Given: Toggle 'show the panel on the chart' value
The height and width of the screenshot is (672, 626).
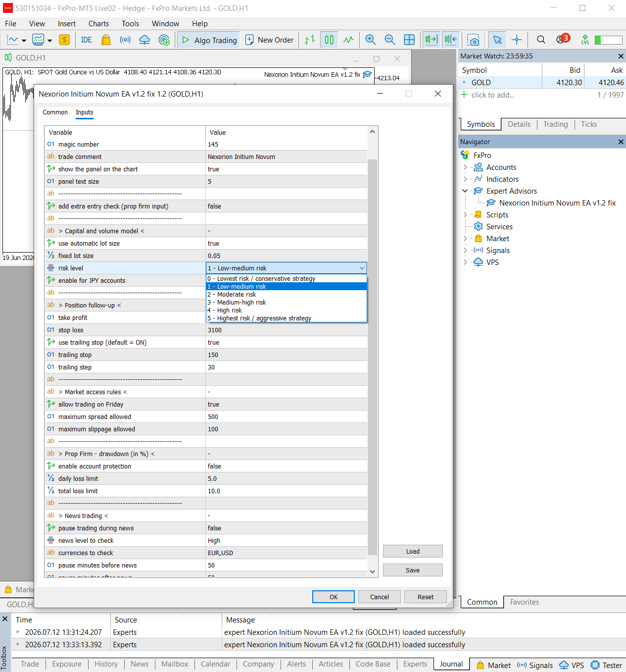Looking at the screenshot, I should [x=287, y=169].
